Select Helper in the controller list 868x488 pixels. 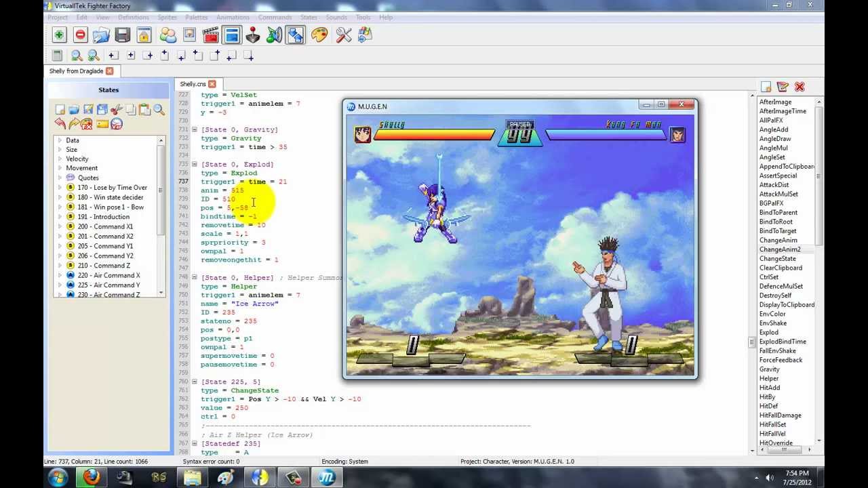769,378
